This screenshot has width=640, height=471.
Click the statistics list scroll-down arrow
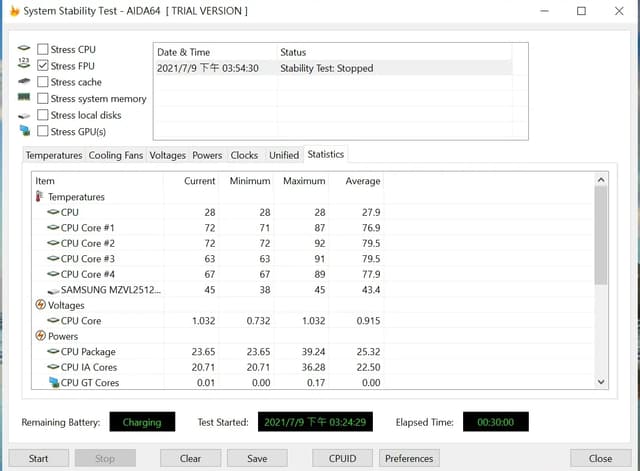coord(601,382)
